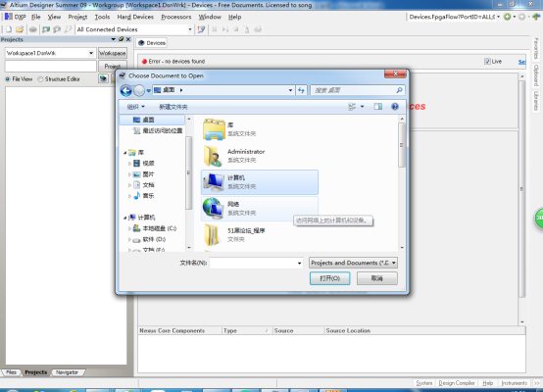Collapse the 计算机 computer tree node

point(125,218)
